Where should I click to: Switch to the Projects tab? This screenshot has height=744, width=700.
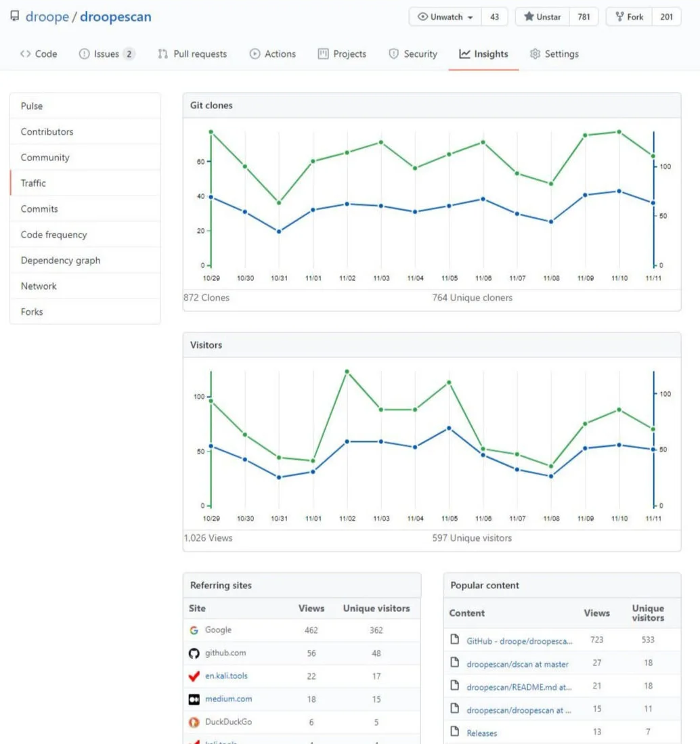(342, 53)
